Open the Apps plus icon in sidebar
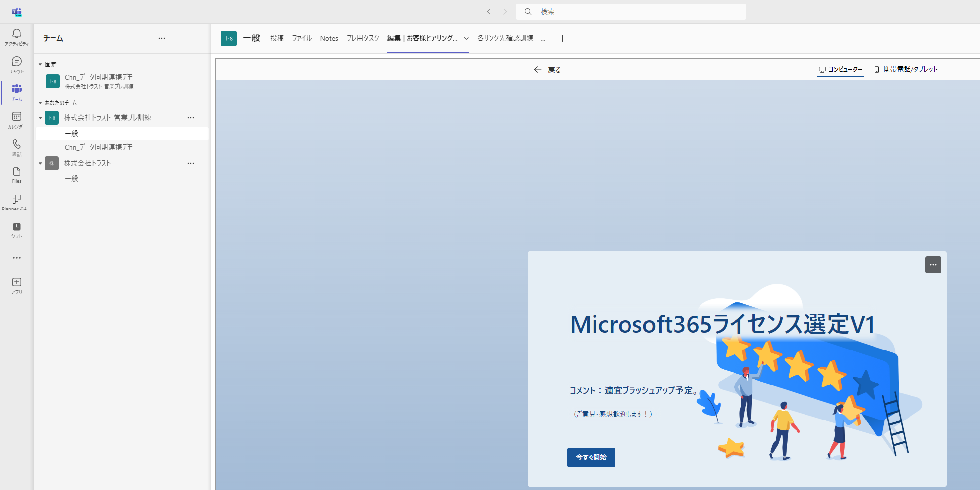The width and height of the screenshot is (980, 490). (17, 282)
